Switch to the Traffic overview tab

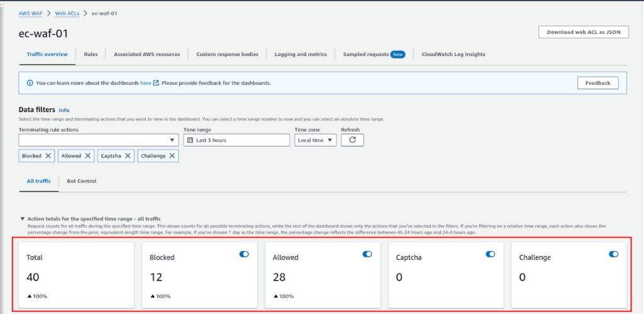[x=47, y=54]
